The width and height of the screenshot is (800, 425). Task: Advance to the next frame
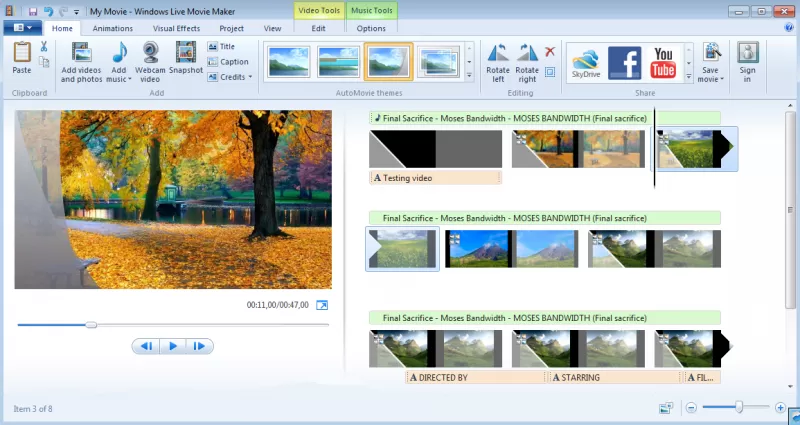pyautogui.click(x=199, y=346)
